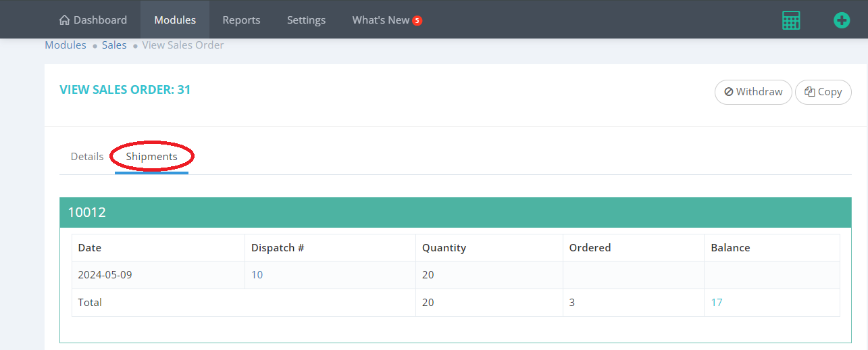Image resolution: width=868 pixels, height=350 pixels.
Task: Navigate to Modules via the breadcrumb
Action: 66,45
